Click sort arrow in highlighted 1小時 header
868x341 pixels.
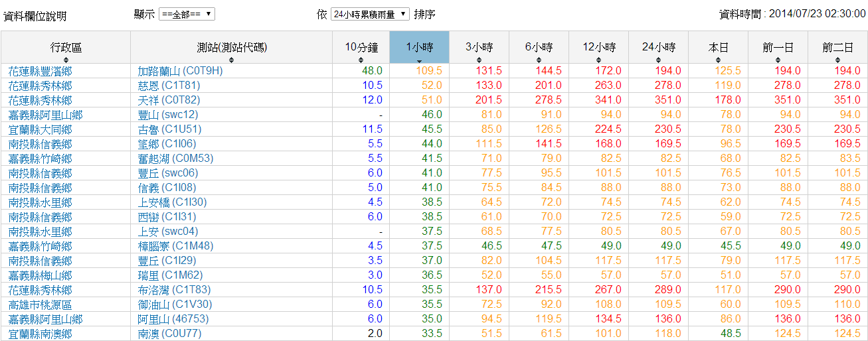point(419,60)
